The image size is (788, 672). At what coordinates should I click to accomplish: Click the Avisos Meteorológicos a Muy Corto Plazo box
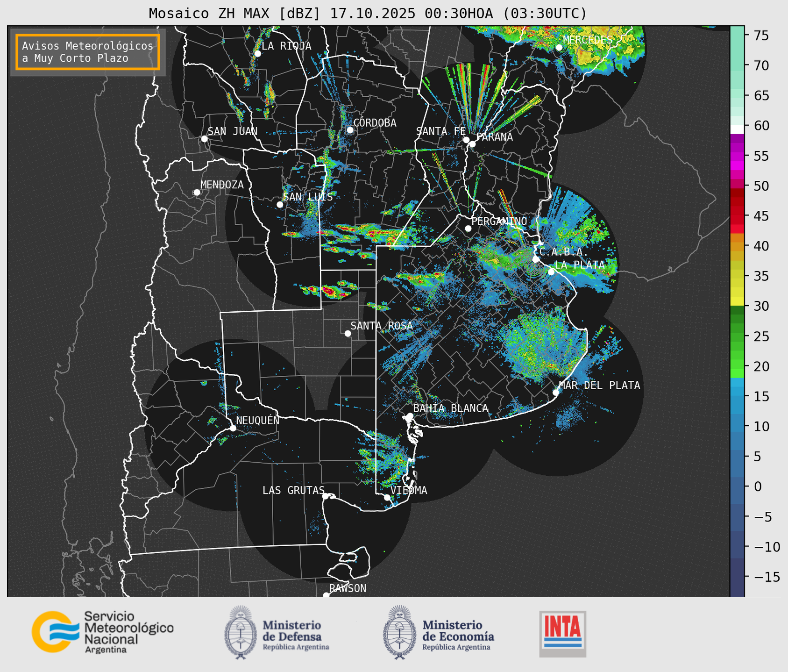88,52
